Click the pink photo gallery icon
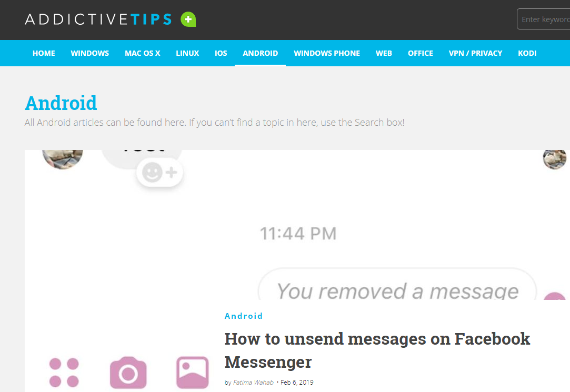The height and width of the screenshot is (392, 570). (192, 373)
